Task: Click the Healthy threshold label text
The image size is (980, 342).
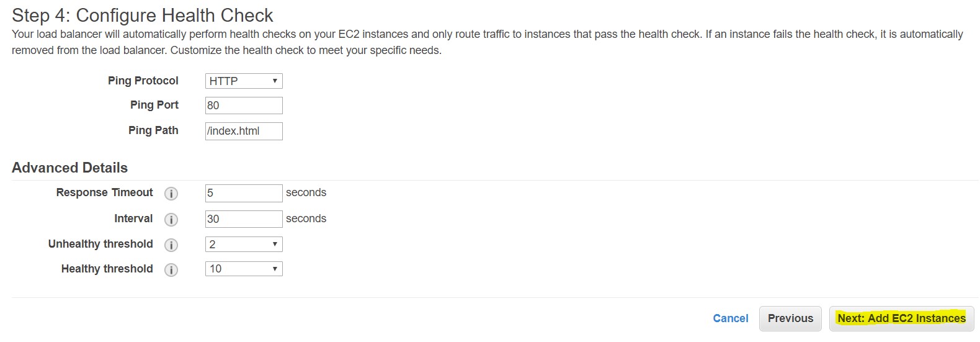Action: click(x=107, y=269)
